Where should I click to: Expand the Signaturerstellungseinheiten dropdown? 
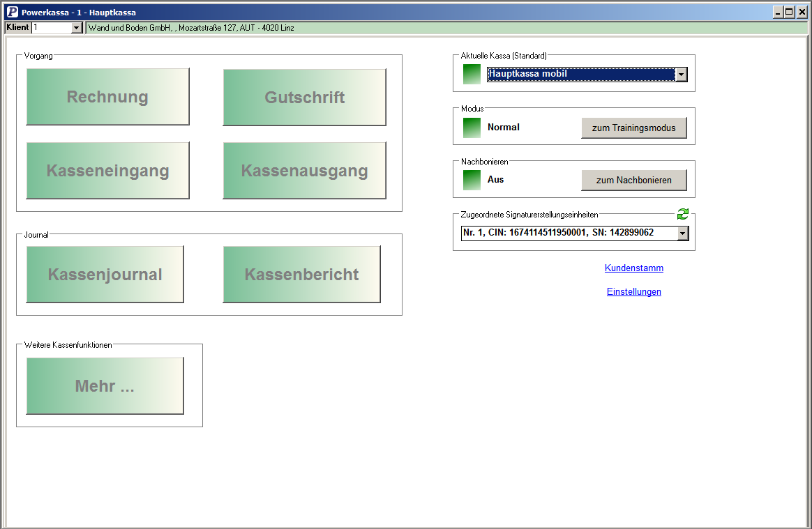coord(682,233)
